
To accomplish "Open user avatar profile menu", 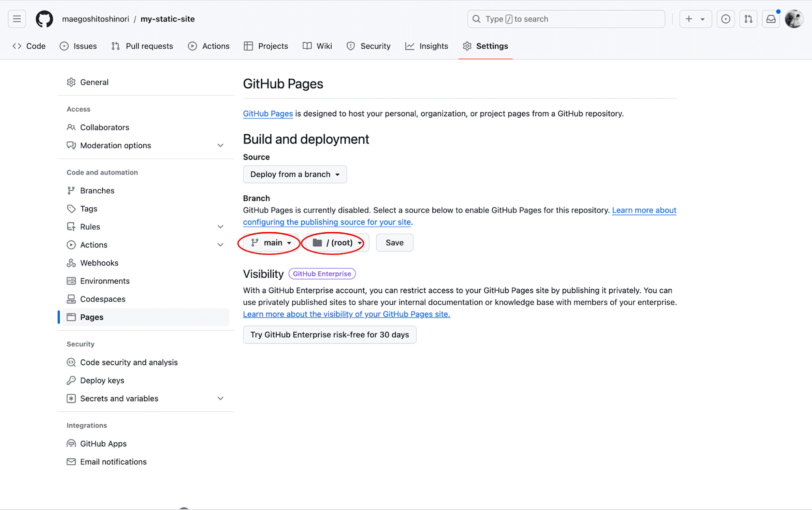I will click(x=794, y=19).
